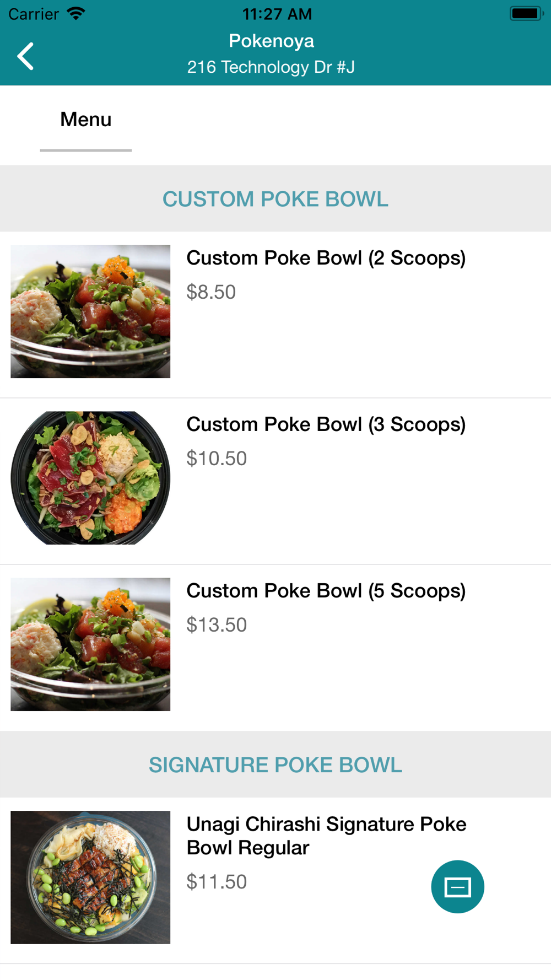
Task: Open Custom Poke Bowl (3 Scoops) item
Action: click(326, 424)
